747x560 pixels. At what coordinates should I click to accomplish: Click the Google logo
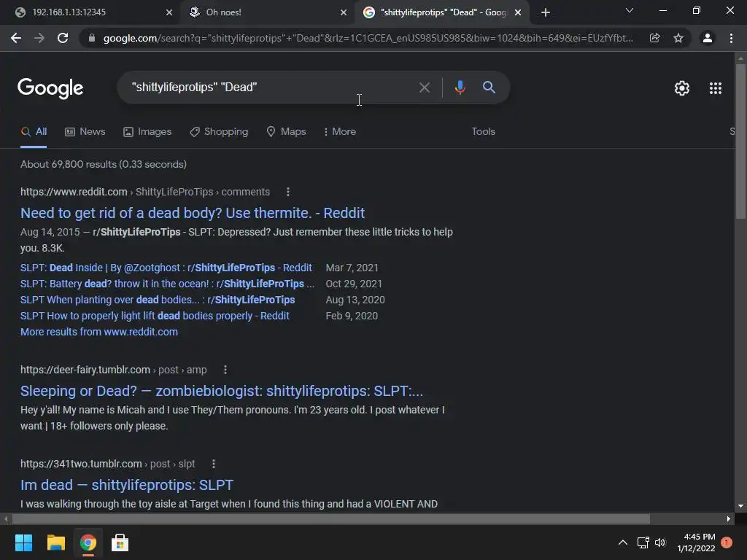[50, 88]
